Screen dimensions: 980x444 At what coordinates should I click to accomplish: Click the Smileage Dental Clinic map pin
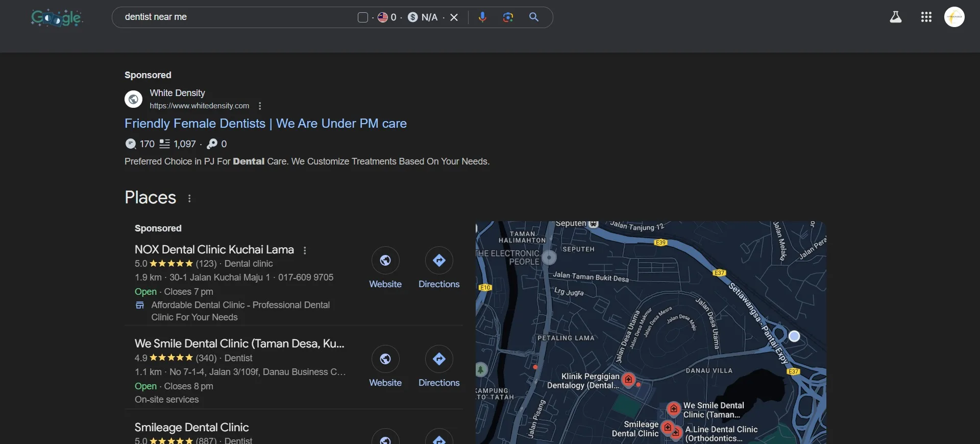(667, 427)
